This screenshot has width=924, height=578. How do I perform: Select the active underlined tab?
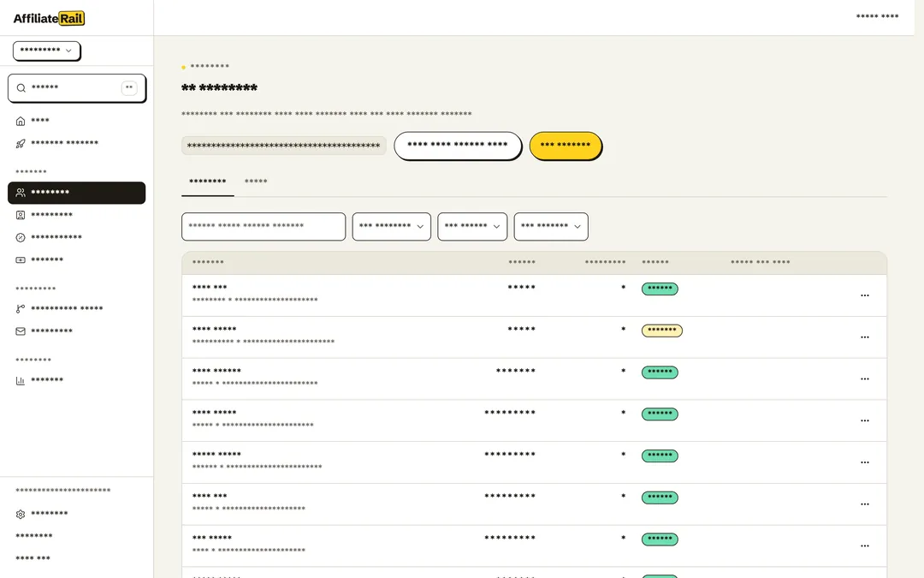207,182
